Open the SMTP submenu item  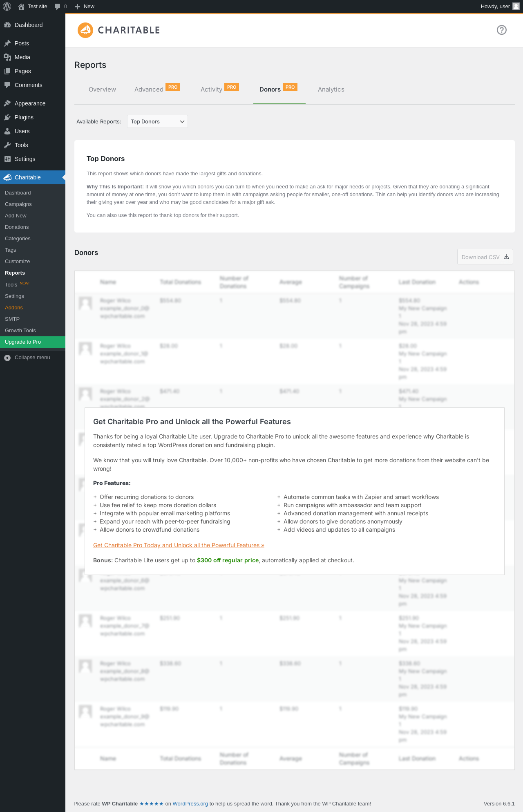point(33,319)
